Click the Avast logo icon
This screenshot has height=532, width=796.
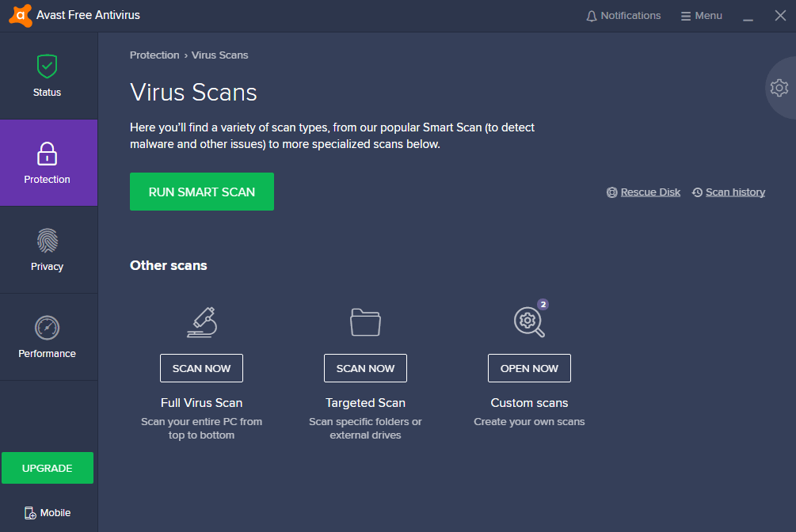pos(21,15)
